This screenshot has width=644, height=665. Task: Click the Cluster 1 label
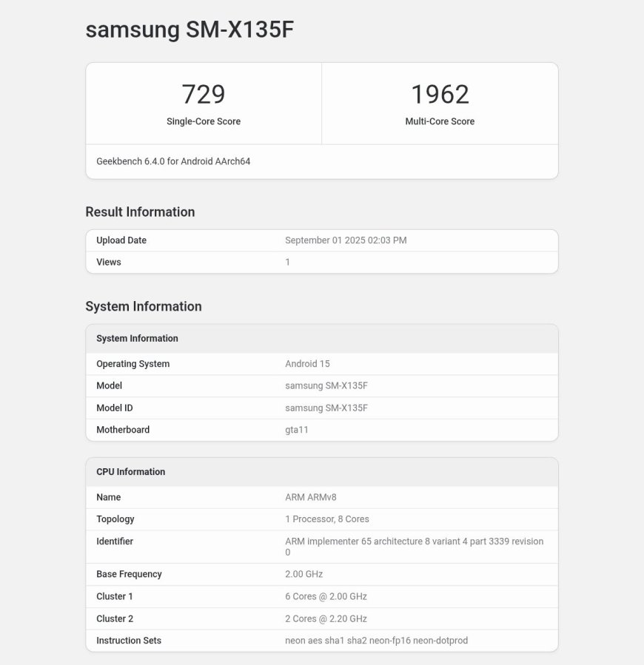[115, 596]
